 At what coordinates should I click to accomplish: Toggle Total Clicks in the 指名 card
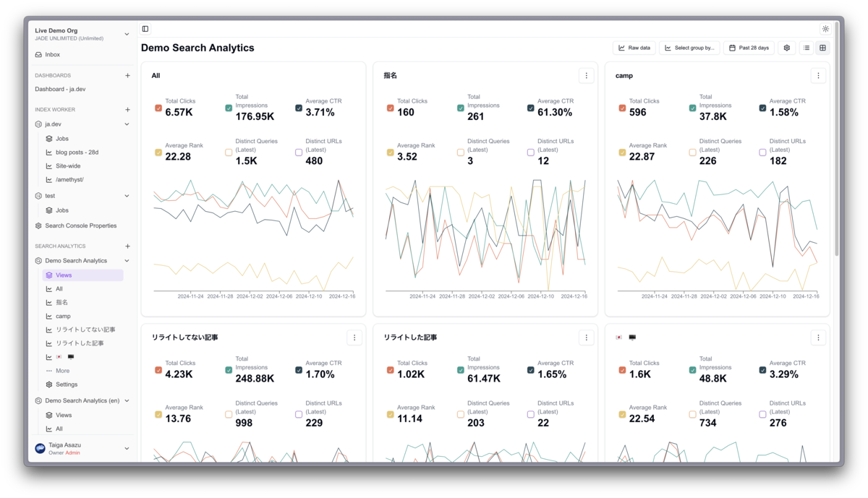391,108
